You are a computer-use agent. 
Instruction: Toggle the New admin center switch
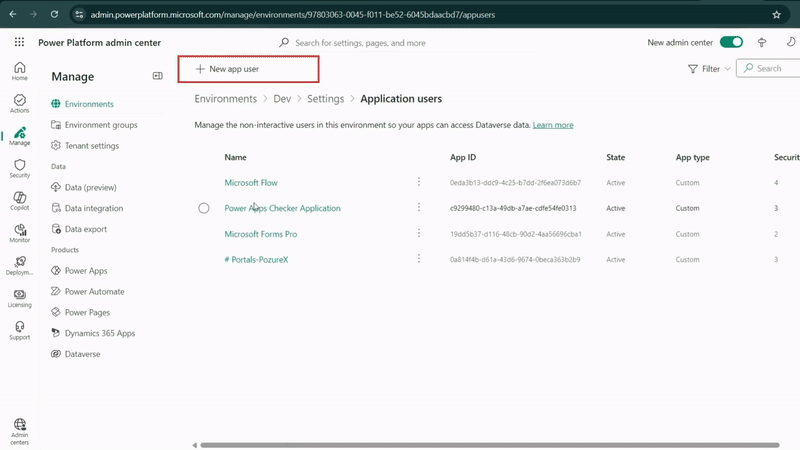(731, 42)
